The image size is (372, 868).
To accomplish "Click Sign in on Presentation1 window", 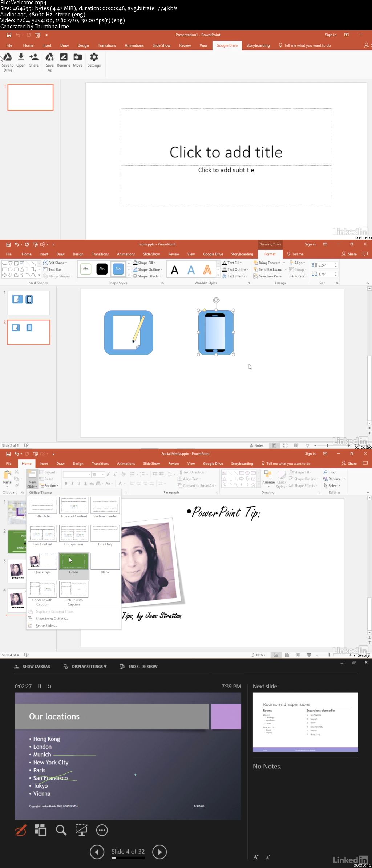I will [x=331, y=35].
